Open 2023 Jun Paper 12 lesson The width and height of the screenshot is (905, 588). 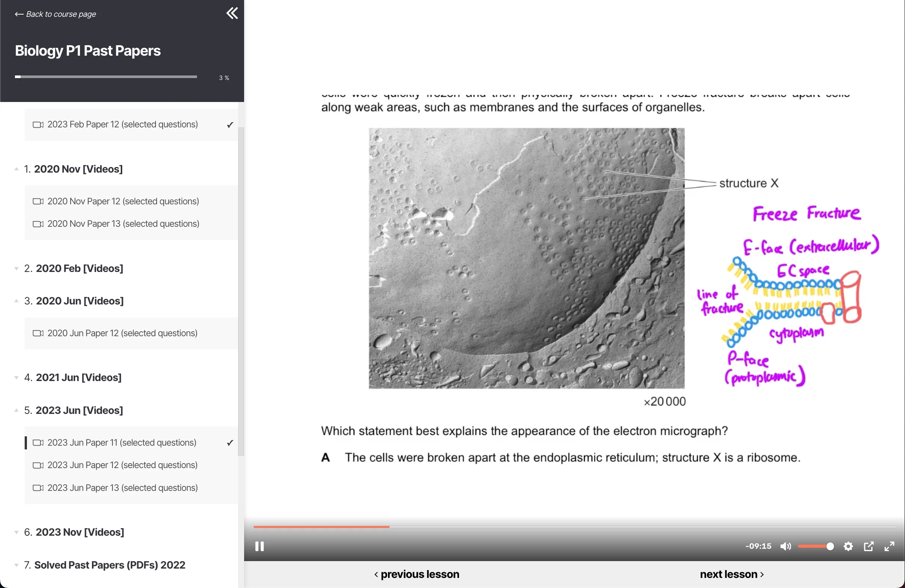point(122,465)
